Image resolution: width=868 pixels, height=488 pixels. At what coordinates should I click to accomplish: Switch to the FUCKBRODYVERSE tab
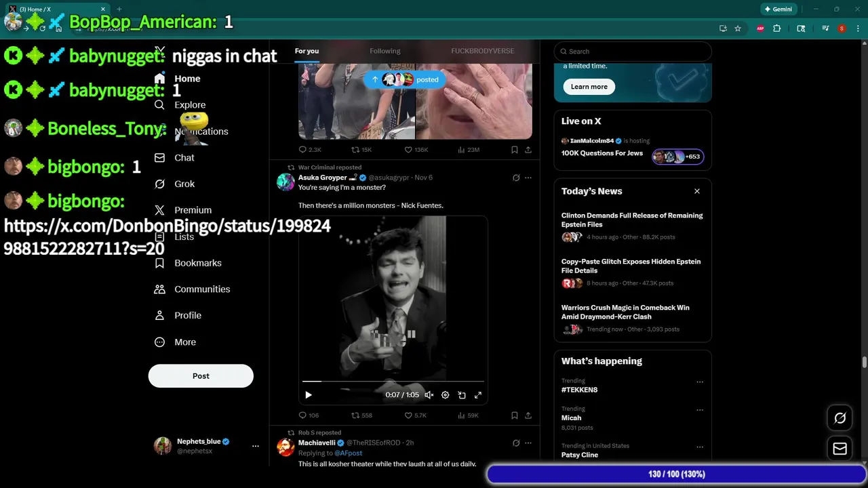coord(482,51)
